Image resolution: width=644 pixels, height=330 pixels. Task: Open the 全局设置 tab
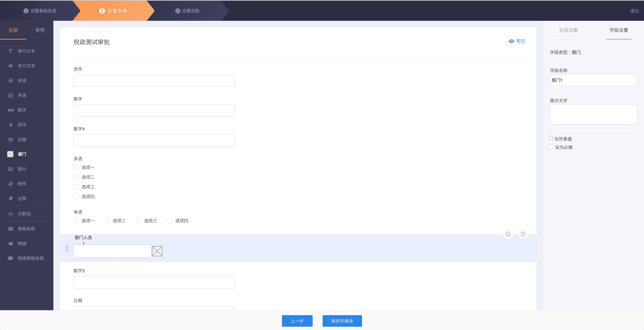tap(568, 30)
